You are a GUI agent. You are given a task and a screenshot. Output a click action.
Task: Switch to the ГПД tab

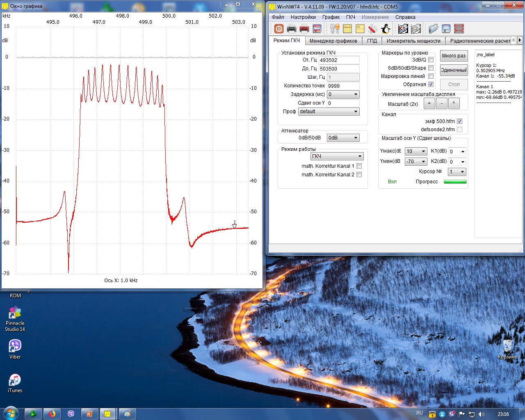(x=372, y=41)
